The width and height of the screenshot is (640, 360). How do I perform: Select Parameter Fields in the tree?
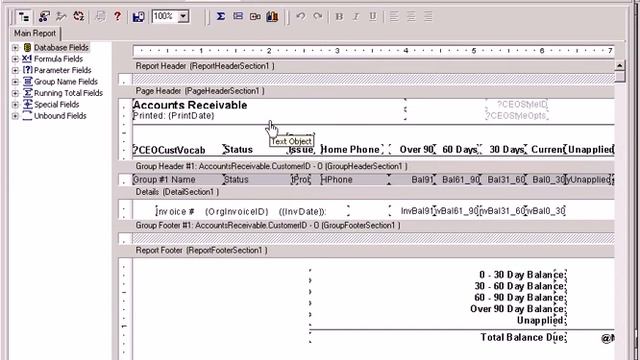tap(62, 71)
